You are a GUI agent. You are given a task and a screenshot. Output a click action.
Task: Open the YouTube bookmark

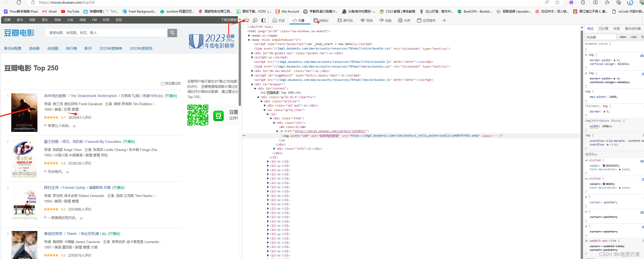70,12
